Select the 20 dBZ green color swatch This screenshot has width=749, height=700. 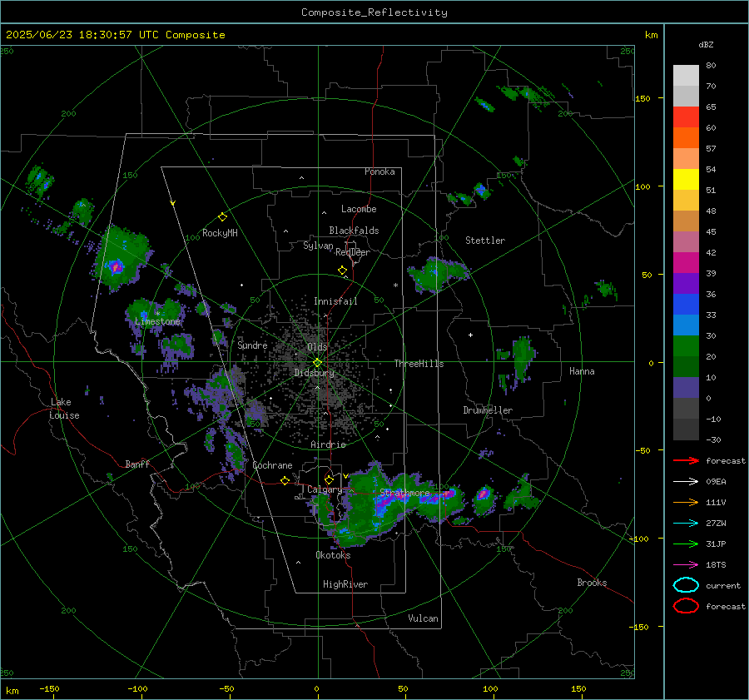click(686, 345)
